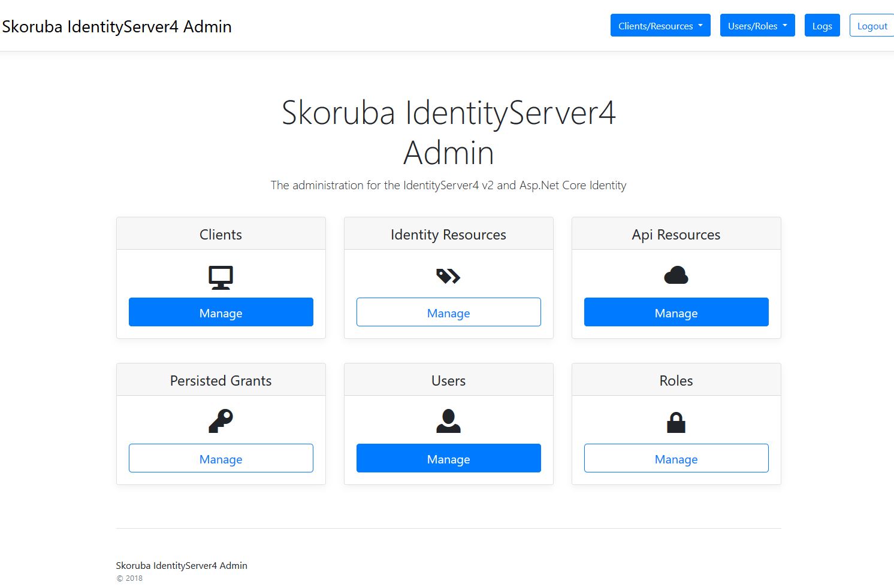894x588 pixels.
Task: Click the Logout button
Action: [x=872, y=25]
